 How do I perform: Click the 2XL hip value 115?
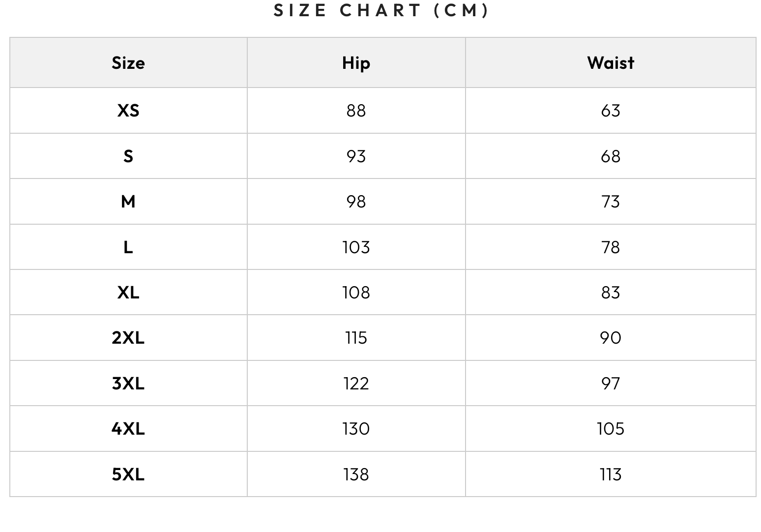pyautogui.click(x=356, y=338)
